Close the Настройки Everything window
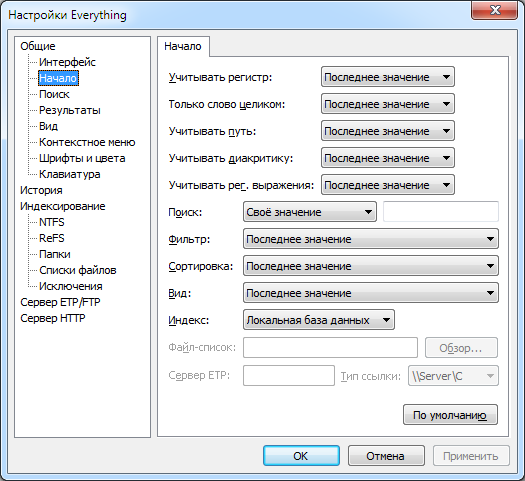The height and width of the screenshot is (481, 525). [495, 10]
